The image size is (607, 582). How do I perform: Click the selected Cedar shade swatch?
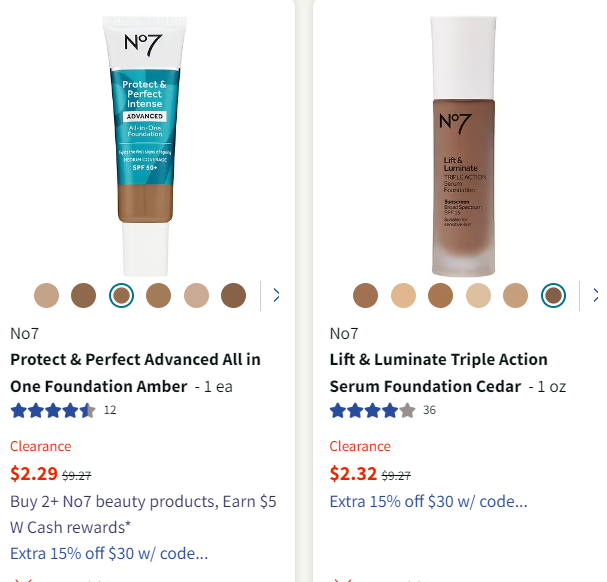coord(553,295)
